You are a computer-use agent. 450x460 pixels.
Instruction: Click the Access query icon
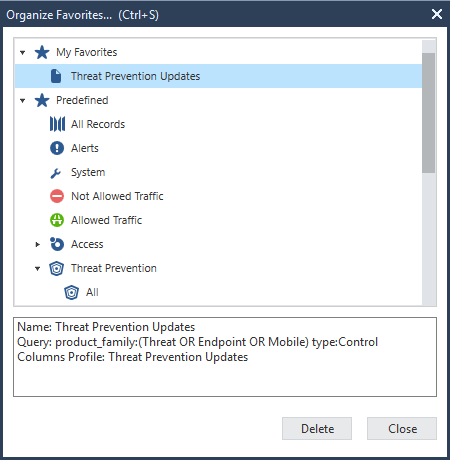[x=57, y=244]
